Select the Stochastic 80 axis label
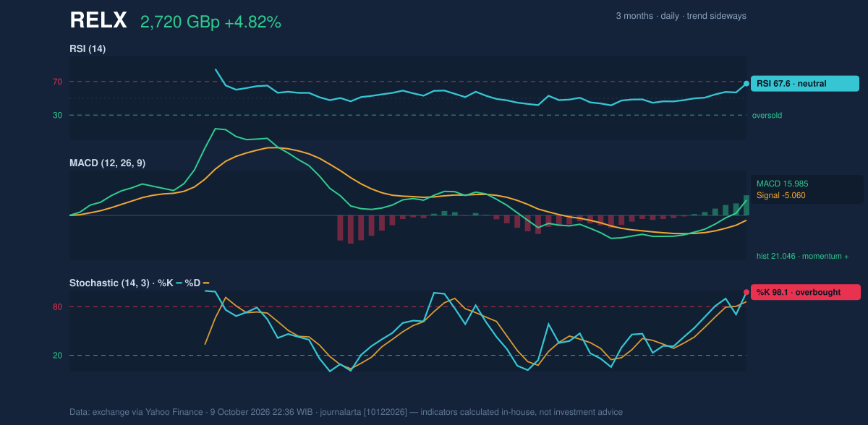868x425 pixels. [57, 307]
